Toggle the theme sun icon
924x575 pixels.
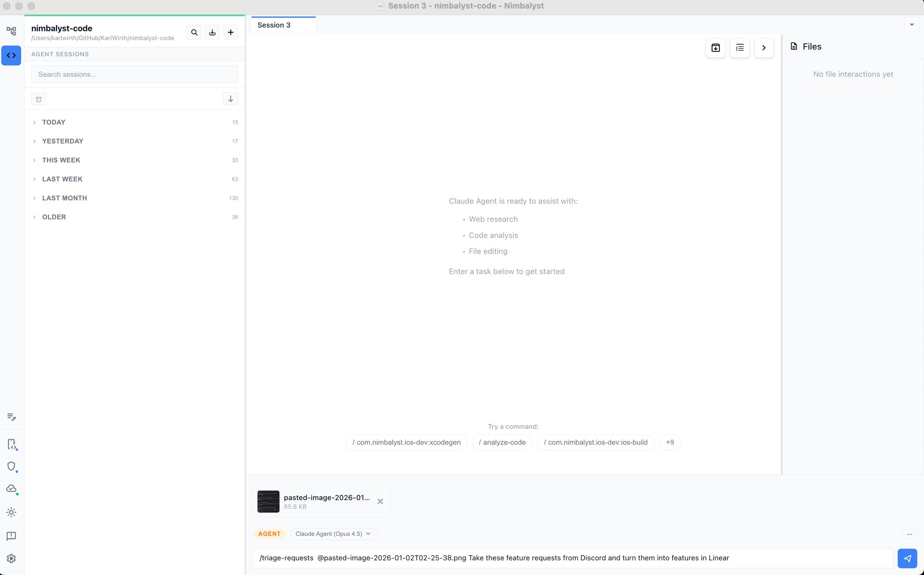[x=11, y=512]
